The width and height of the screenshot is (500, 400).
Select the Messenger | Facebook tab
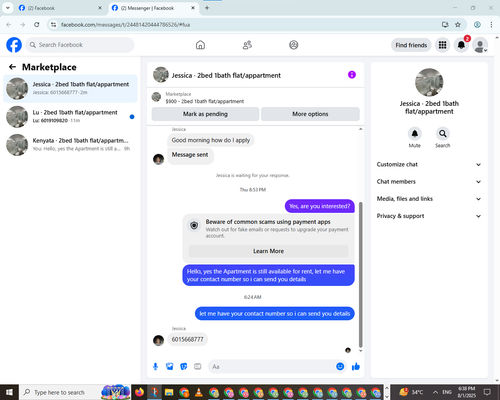pos(153,8)
